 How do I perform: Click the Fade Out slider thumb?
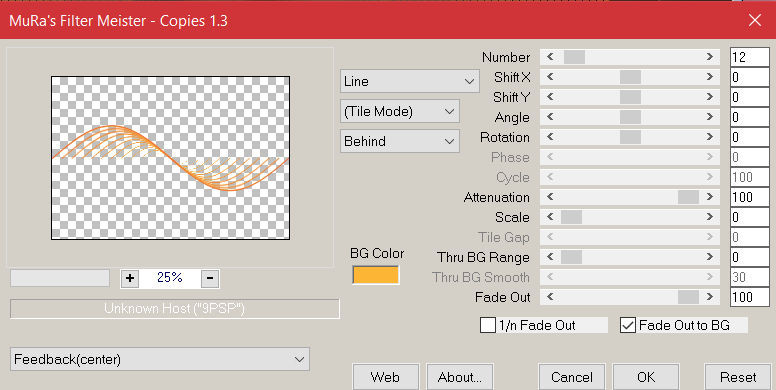688,297
